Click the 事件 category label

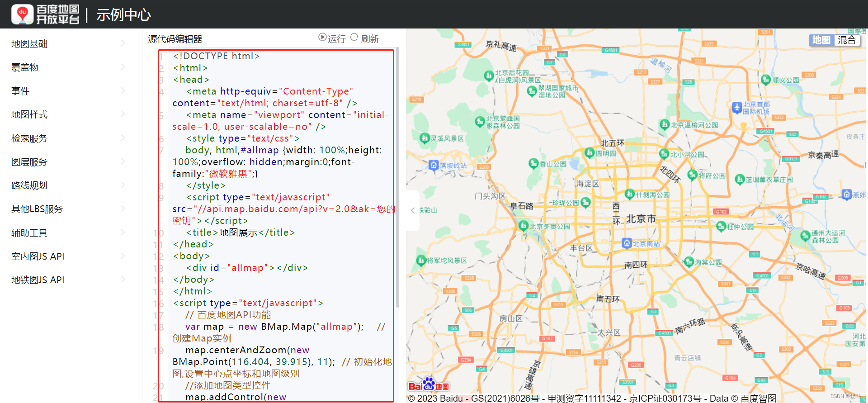point(20,91)
